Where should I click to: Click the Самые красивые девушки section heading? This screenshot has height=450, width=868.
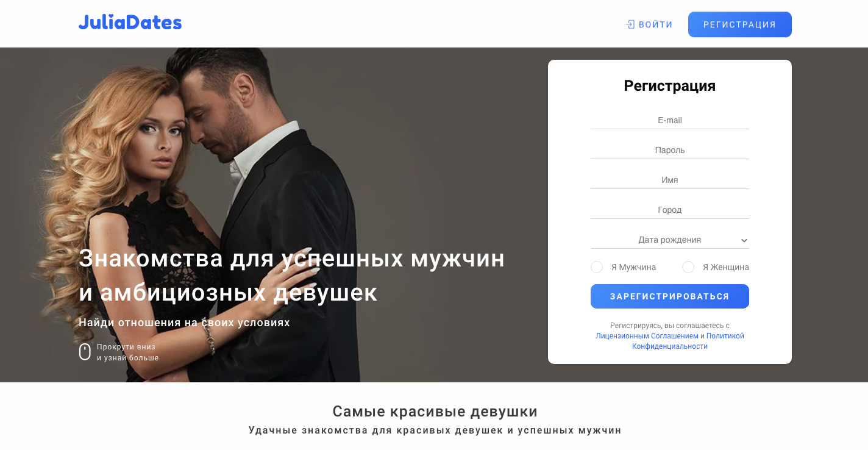[x=435, y=411]
